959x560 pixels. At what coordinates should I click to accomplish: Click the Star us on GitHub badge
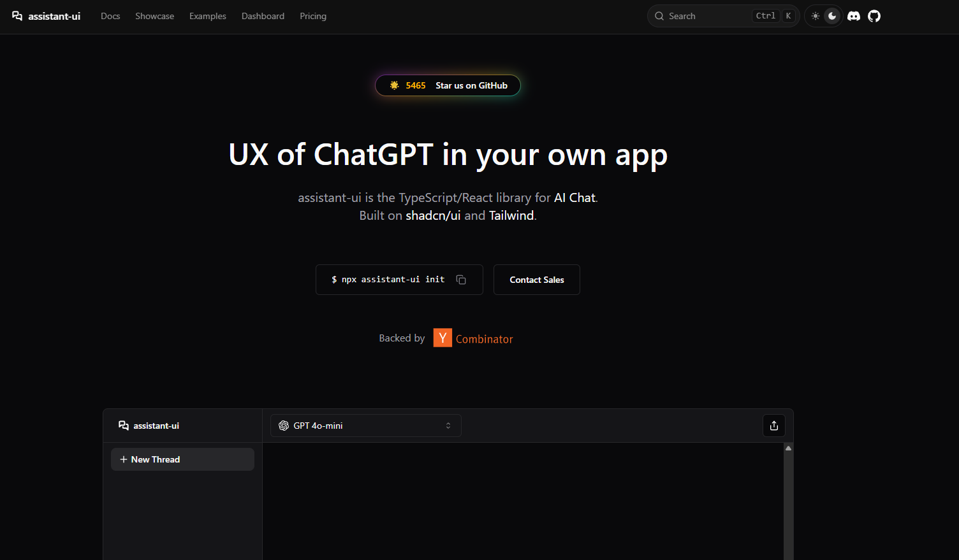pyautogui.click(x=448, y=85)
